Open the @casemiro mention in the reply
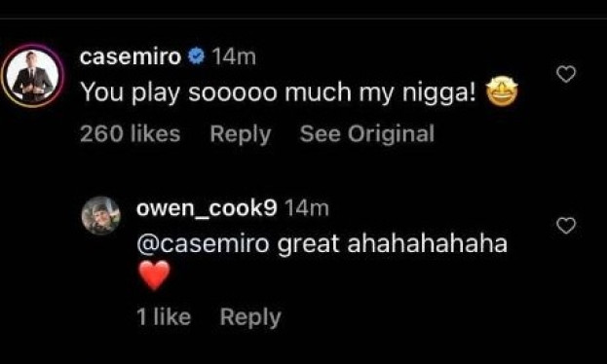 point(203,244)
